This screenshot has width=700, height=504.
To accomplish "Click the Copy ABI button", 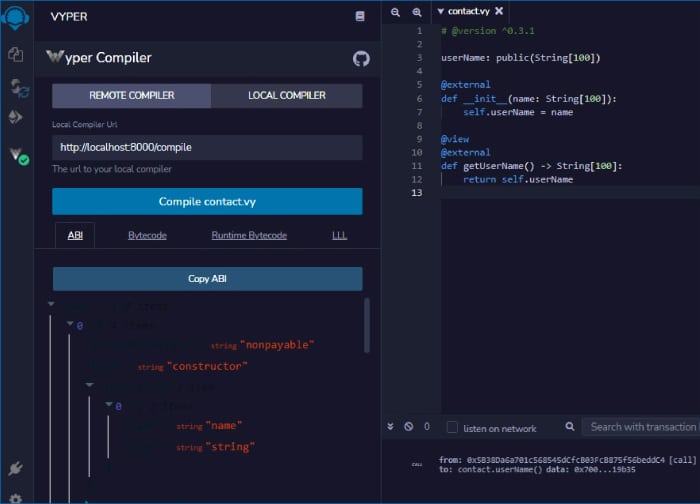I will click(207, 279).
